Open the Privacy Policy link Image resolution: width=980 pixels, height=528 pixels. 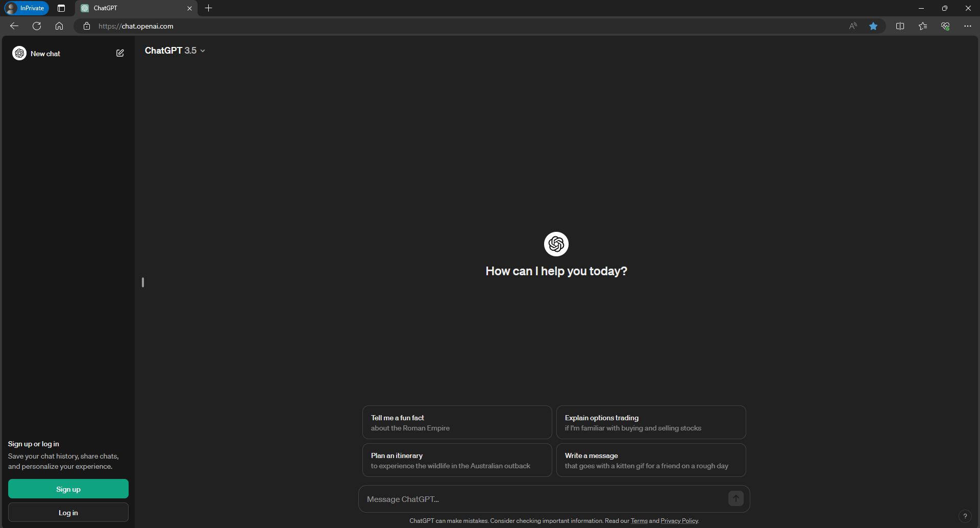tap(679, 521)
